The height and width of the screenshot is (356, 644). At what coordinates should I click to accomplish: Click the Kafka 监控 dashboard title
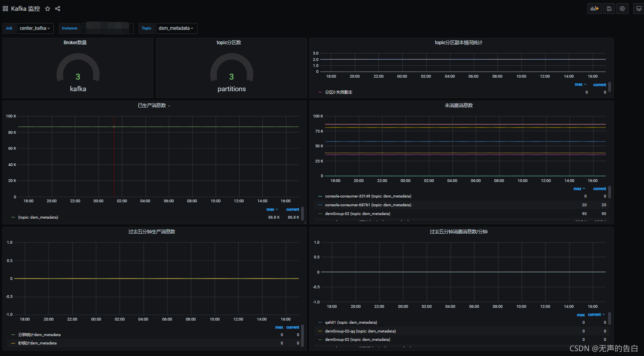[25, 8]
